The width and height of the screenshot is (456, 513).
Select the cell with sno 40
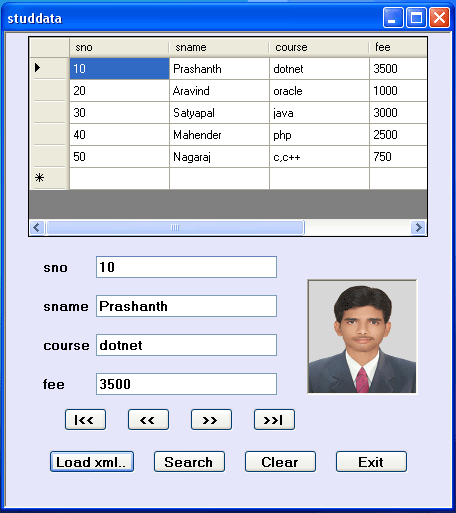pos(119,134)
